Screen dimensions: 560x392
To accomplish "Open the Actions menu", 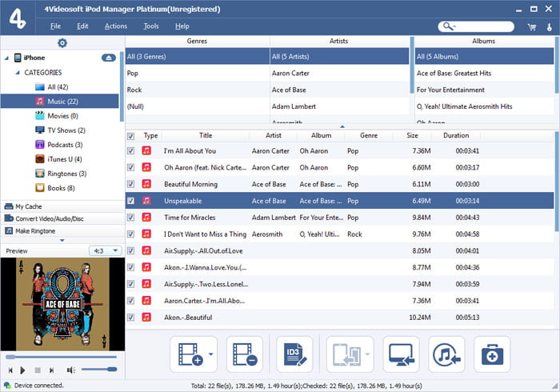I will pyautogui.click(x=116, y=26).
